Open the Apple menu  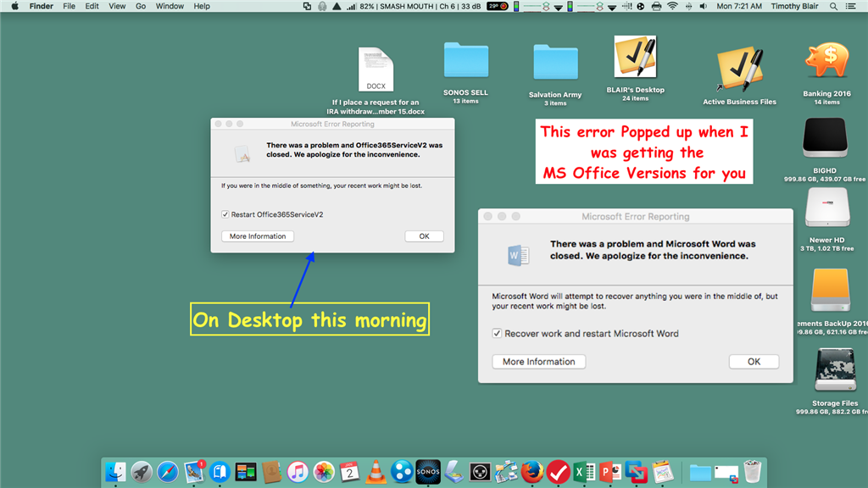coord(15,6)
